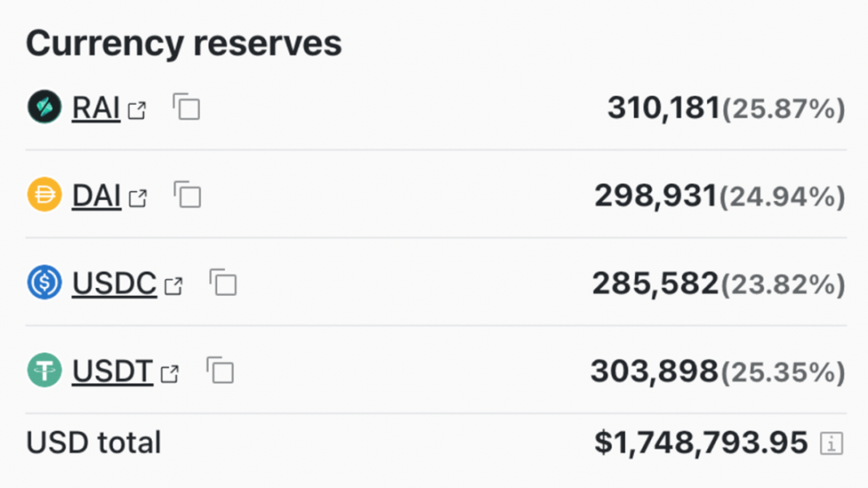Copy the USDC token address
The width and height of the screenshot is (868, 488).
coord(223,282)
